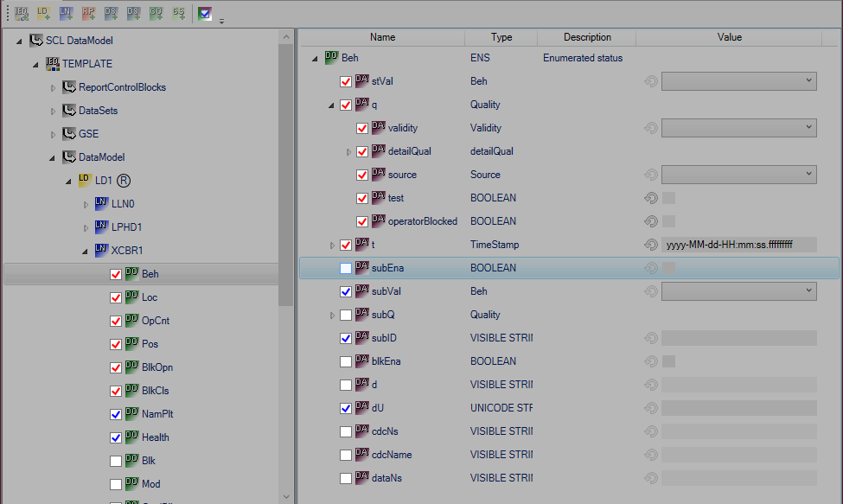Viewport: 843px width, 504px height.
Task: Expand the ReportControlBlocks tree node
Action: pos(53,87)
